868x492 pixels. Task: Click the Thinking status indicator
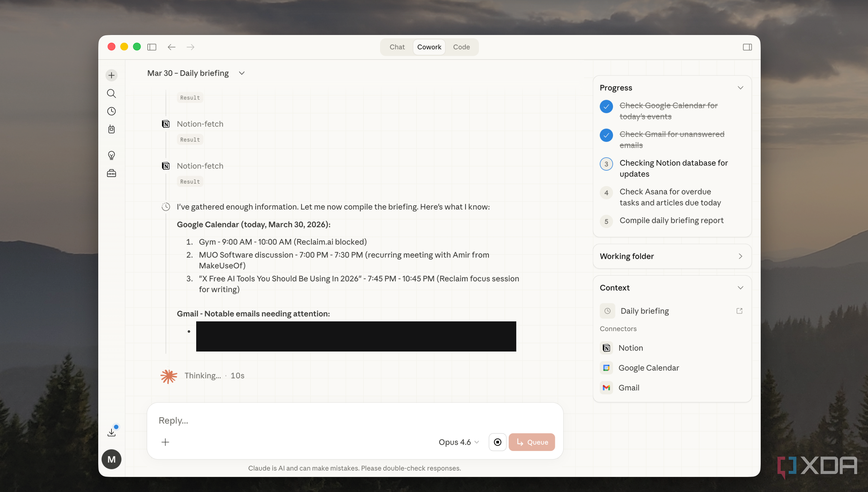pos(203,376)
